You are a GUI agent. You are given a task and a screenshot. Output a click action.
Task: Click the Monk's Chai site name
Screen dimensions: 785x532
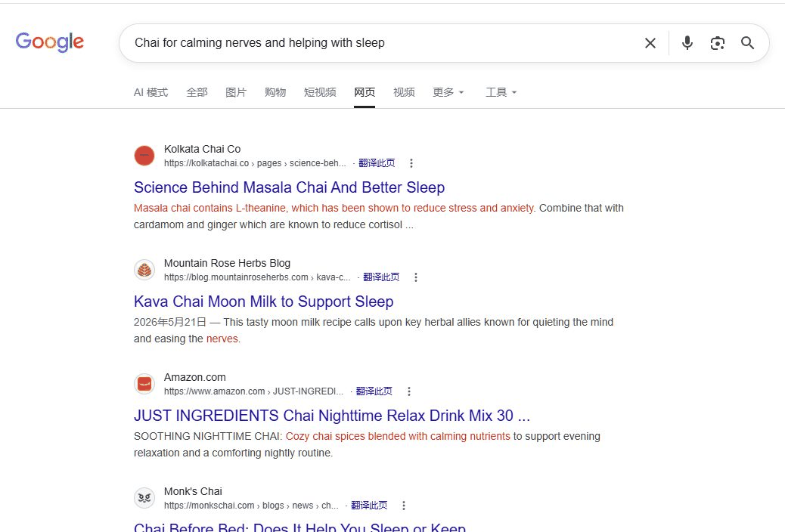point(193,491)
